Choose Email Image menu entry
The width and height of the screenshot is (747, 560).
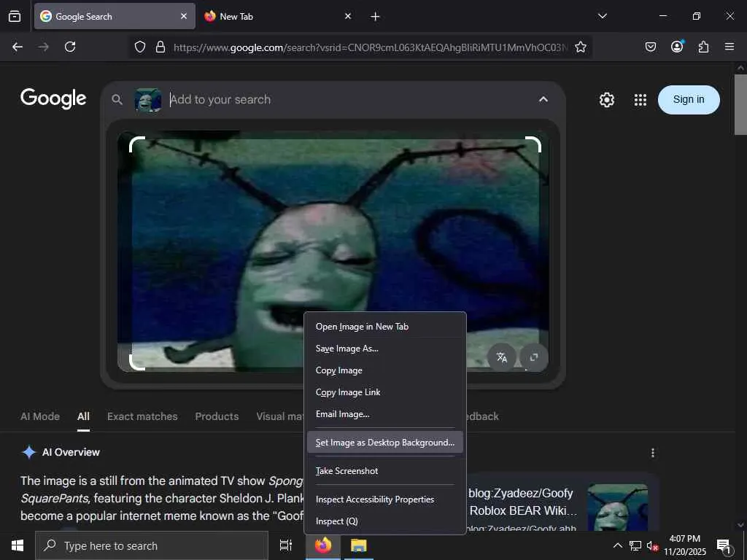click(x=384, y=414)
